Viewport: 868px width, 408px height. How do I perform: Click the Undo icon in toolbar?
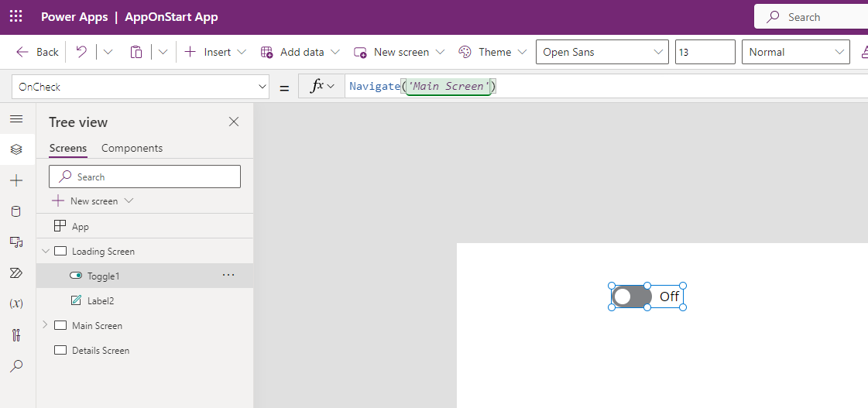[x=81, y=52]
